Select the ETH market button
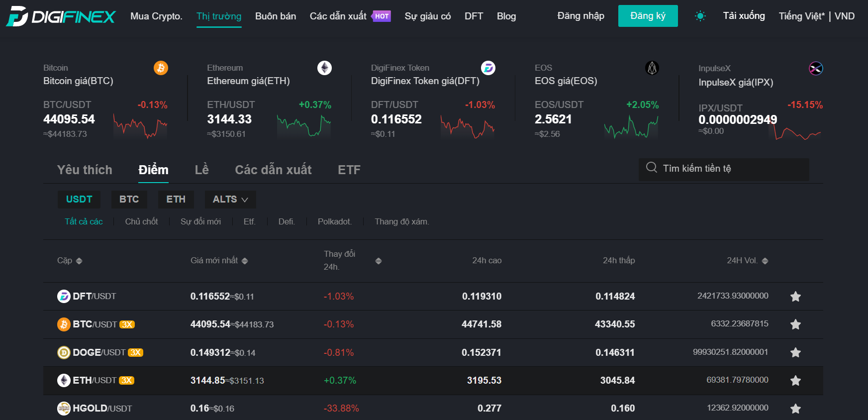 (176, 199)
